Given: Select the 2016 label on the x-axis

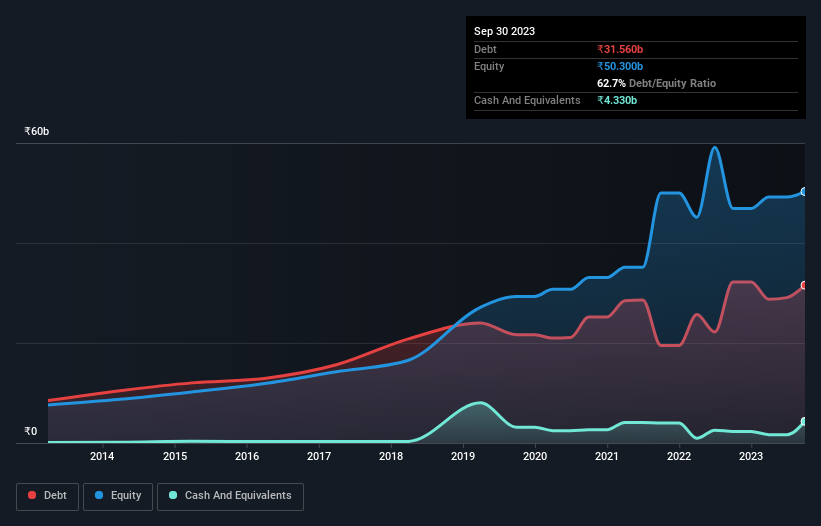Looking at the screenshot, I should (x=247, y=456).
